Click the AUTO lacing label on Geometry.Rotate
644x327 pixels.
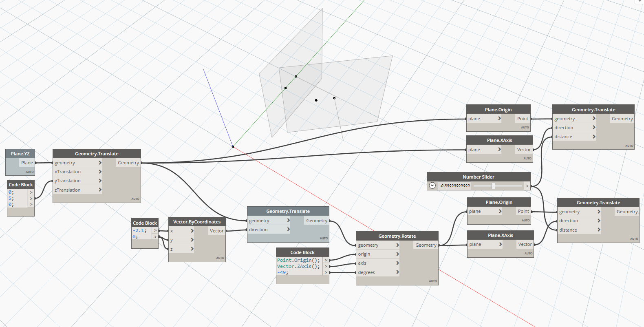click(433, 281)
